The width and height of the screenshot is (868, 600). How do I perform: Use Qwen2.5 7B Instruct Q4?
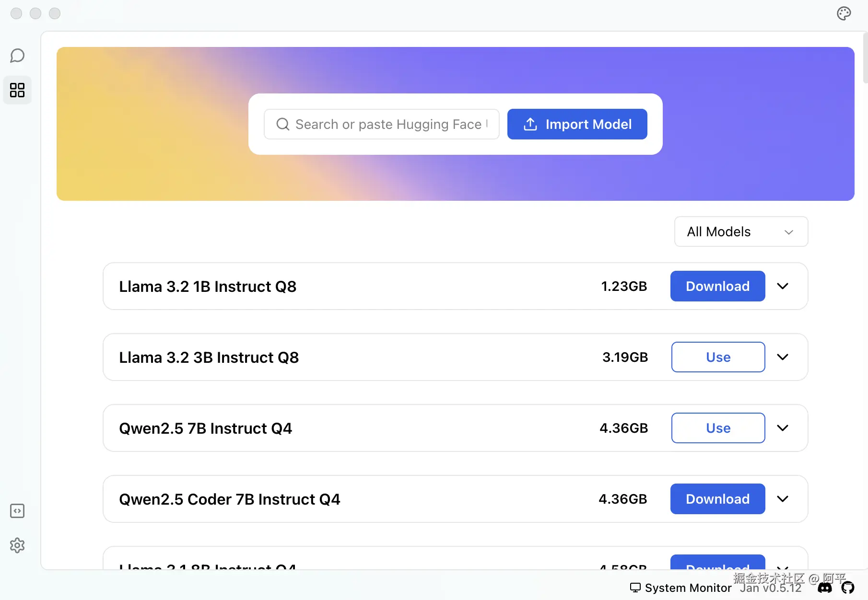(x=718, y=428)
